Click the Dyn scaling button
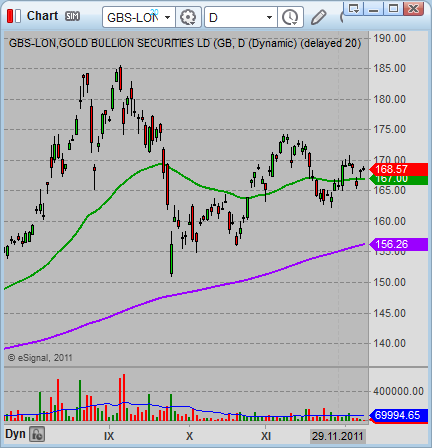432x448 pixels. pyautogui.click(x=15, y=434)
